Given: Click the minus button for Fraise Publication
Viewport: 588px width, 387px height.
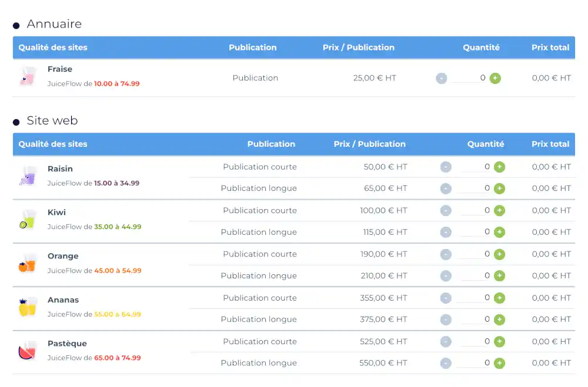Looking at the screenshot, I should (442, 78).
